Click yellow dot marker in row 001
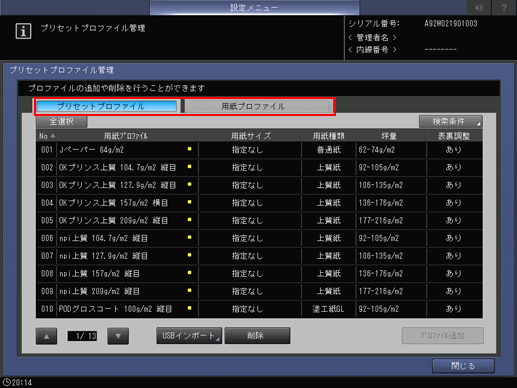 click(x=189, y=149)
